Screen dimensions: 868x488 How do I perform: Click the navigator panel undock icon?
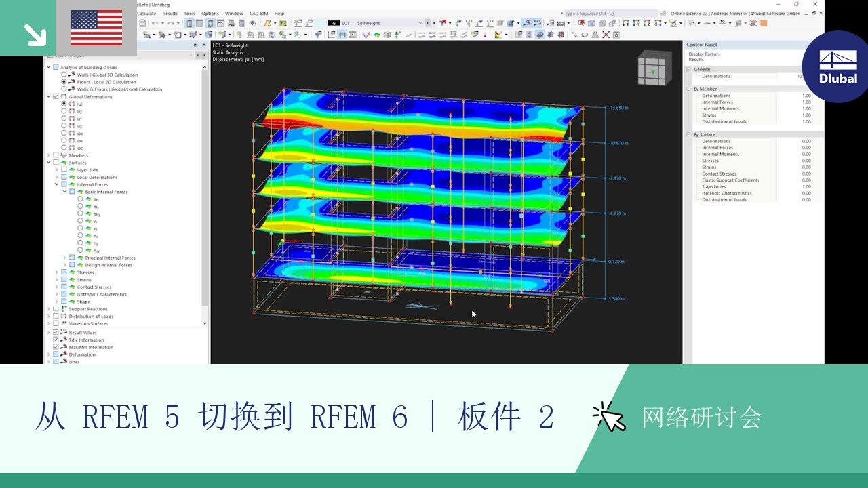pos(196,45)
